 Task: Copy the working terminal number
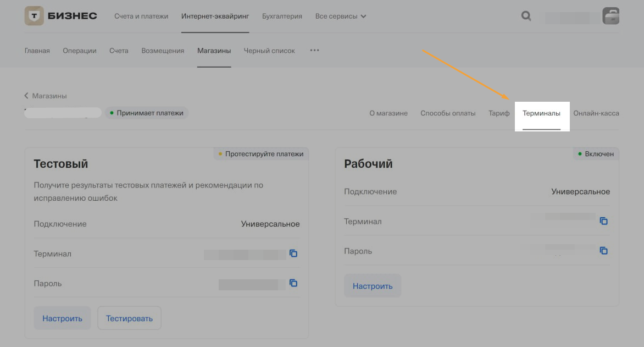click(x=604, y=221)
